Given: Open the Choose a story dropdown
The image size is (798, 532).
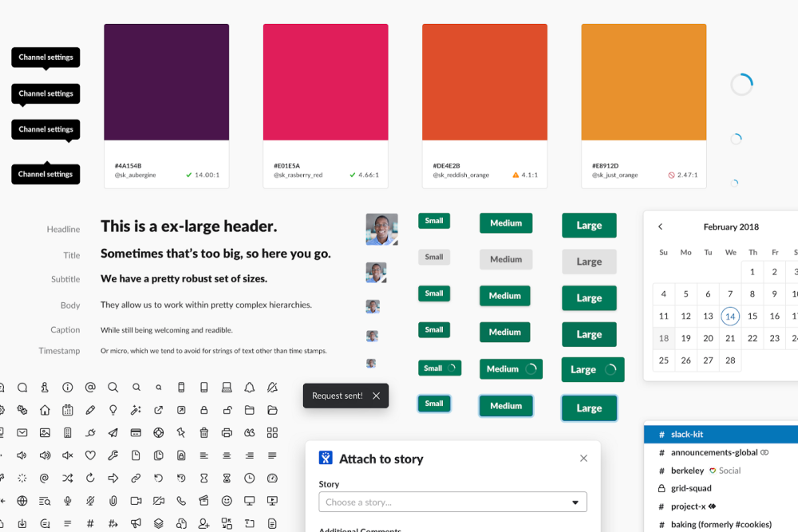Looking at the screenshot, I should (452, 502).
